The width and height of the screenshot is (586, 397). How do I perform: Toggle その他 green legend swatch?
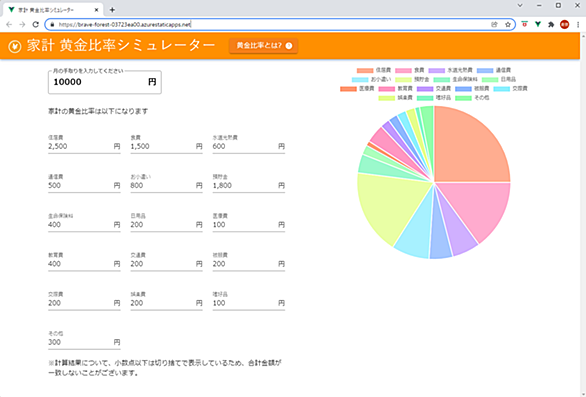coord(463,98)
